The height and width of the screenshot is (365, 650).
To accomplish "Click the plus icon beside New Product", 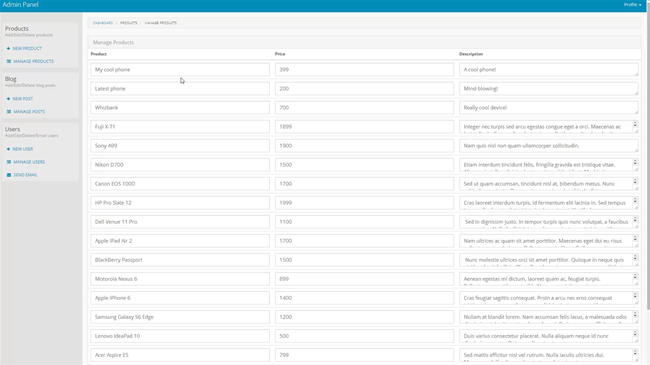I will (x=8, y=49).
